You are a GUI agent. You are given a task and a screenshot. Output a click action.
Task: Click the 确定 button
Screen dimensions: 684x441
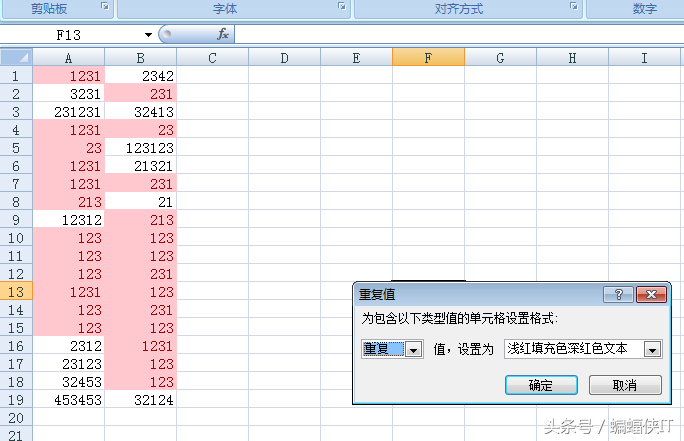(541, 385)
